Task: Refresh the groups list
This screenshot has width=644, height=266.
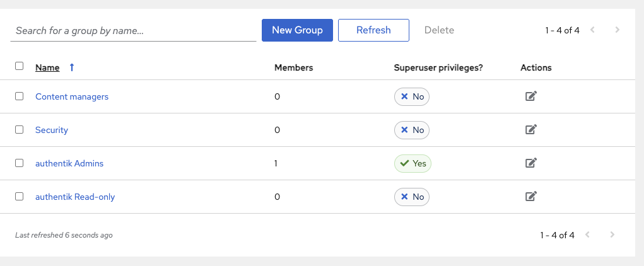Action: pyautogui.click(x=373, y=30)
